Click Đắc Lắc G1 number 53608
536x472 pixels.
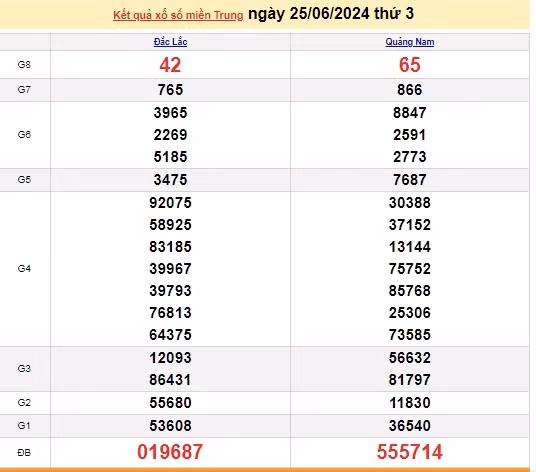(170, 426)
